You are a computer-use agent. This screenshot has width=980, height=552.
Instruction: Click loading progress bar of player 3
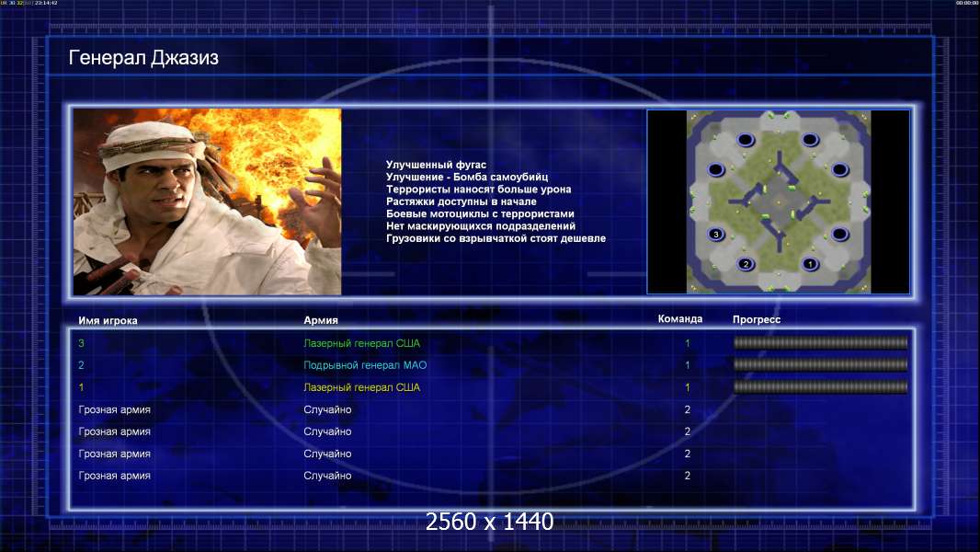pos(820,342)
